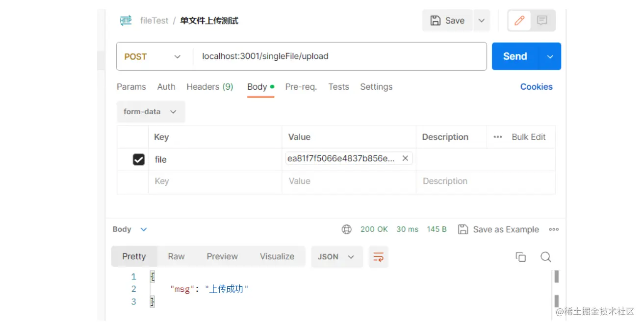644x326 pixels.
Task: Select the Body tab
Action: [260, 87]
